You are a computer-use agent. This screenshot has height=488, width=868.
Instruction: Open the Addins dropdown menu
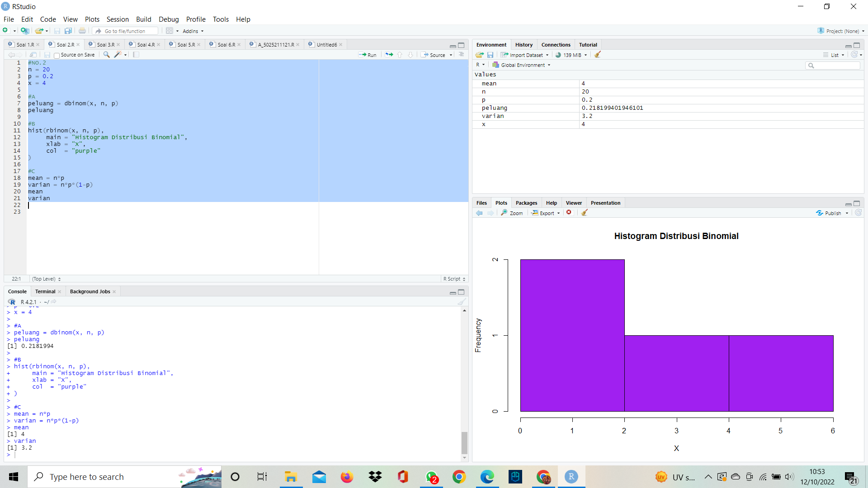pos(193,31)
